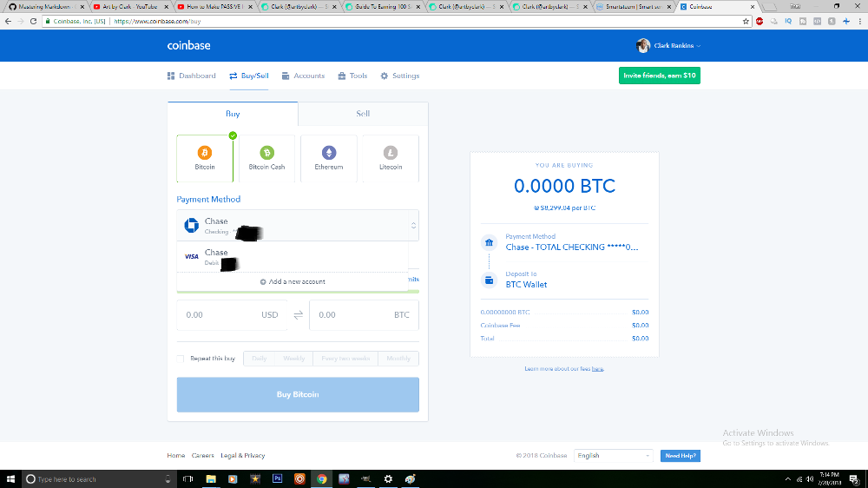Open Task View in taskbar
868x488 pixels.
(187, 479)
